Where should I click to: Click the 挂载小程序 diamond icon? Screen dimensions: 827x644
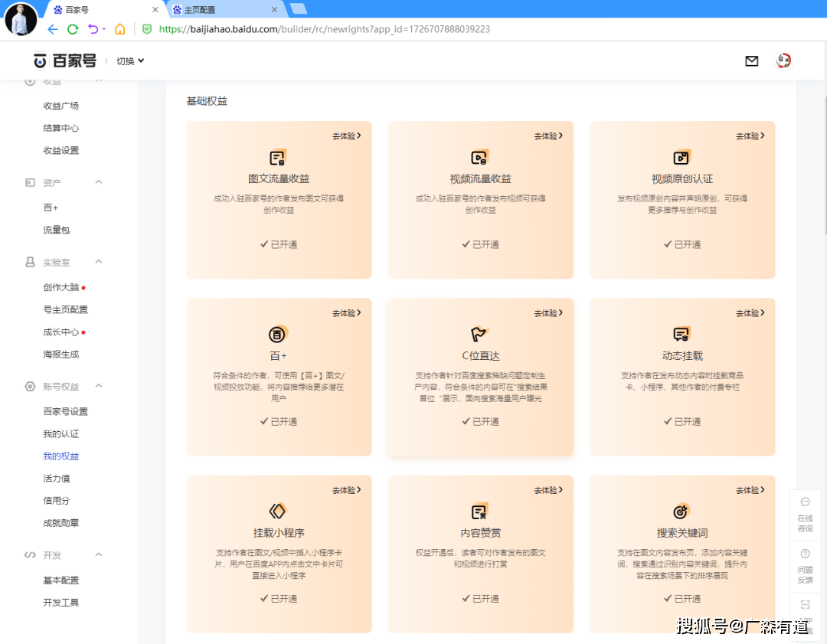277,511
